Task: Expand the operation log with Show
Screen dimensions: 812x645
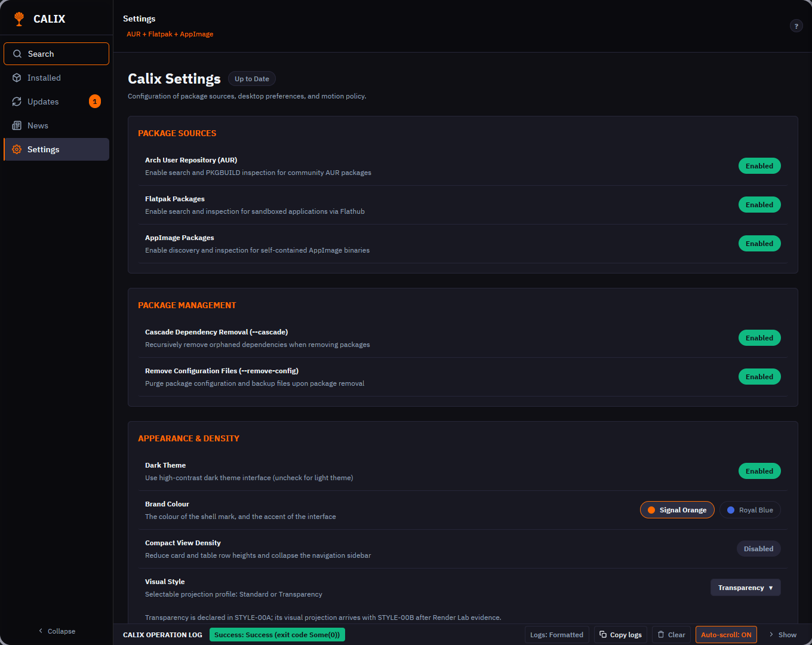Action: click(x=782, y=634)
